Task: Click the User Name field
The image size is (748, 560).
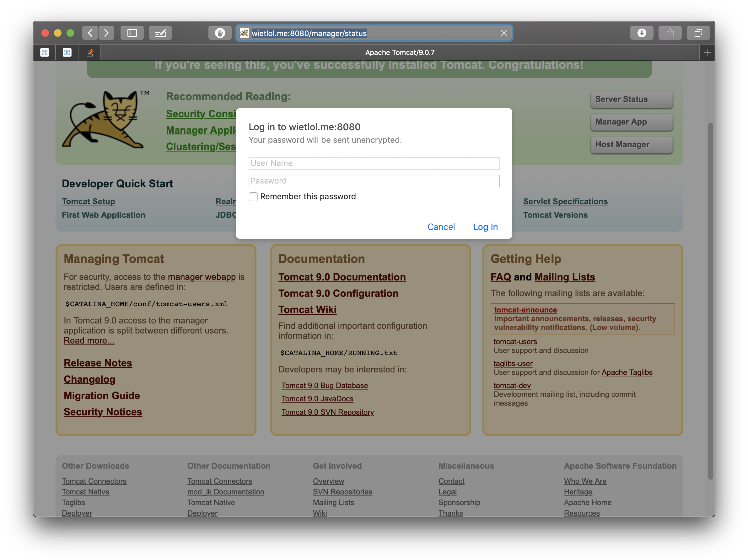Action: coord(374,163)
